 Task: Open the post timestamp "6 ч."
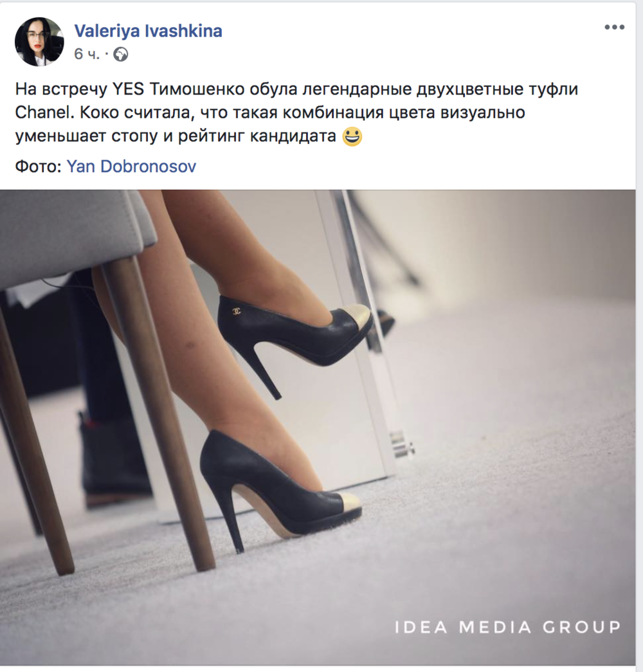86,54
